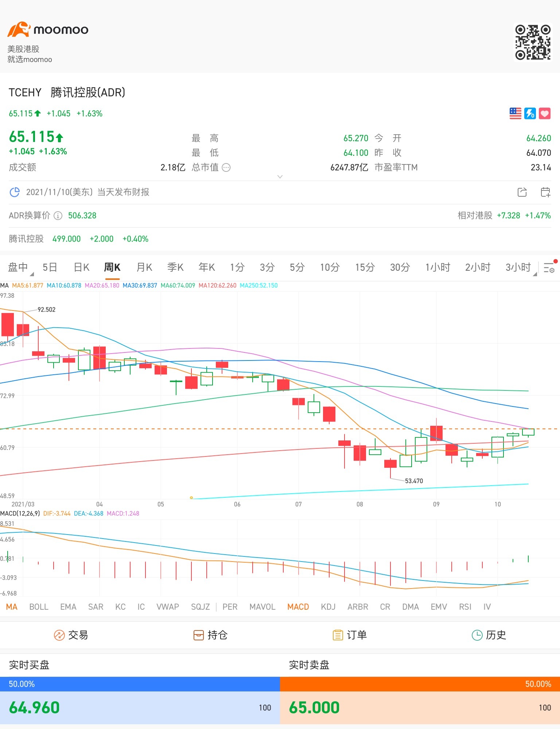Expand the quote details chevron

pyautogui.click(x=280, y=177)
